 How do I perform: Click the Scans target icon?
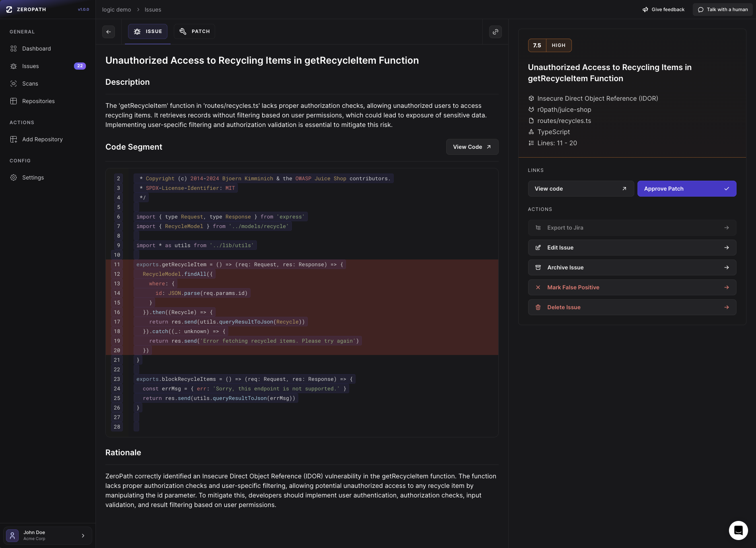[x=14, y=84]
